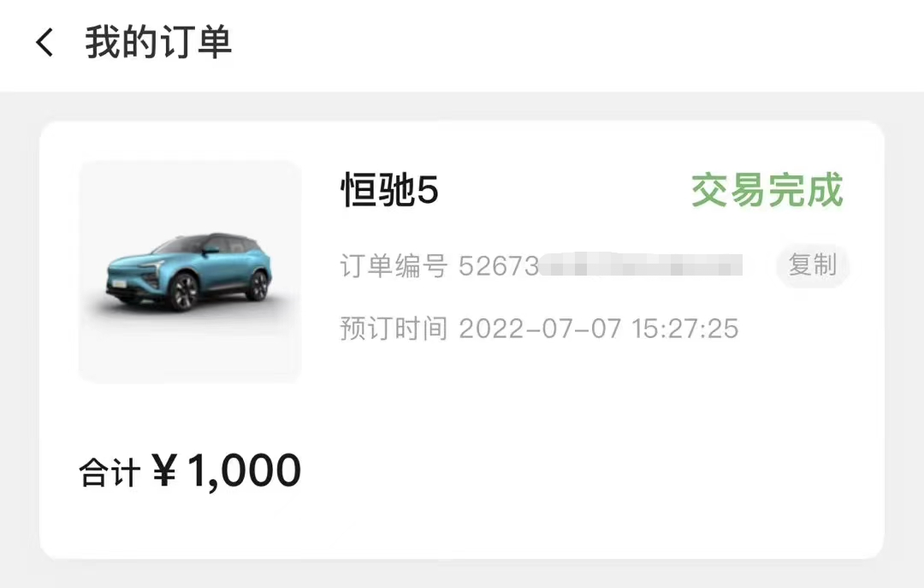
Task: Tap the blurred part of order number
Action: point(641,265)
